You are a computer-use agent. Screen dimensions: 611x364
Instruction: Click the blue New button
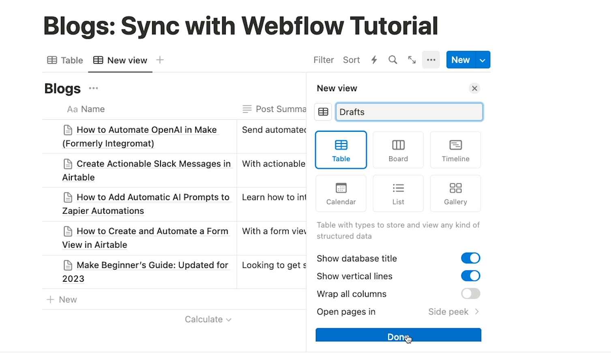461,60
